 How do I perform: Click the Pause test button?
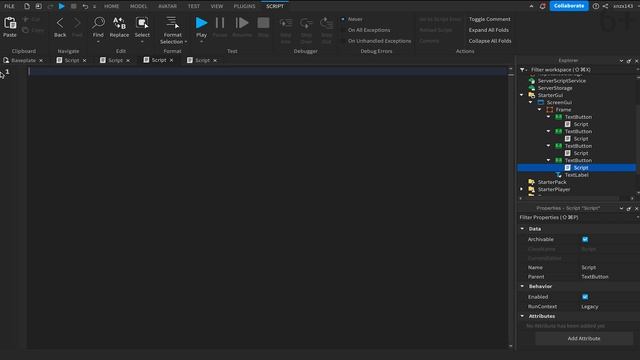pos(220,23)
